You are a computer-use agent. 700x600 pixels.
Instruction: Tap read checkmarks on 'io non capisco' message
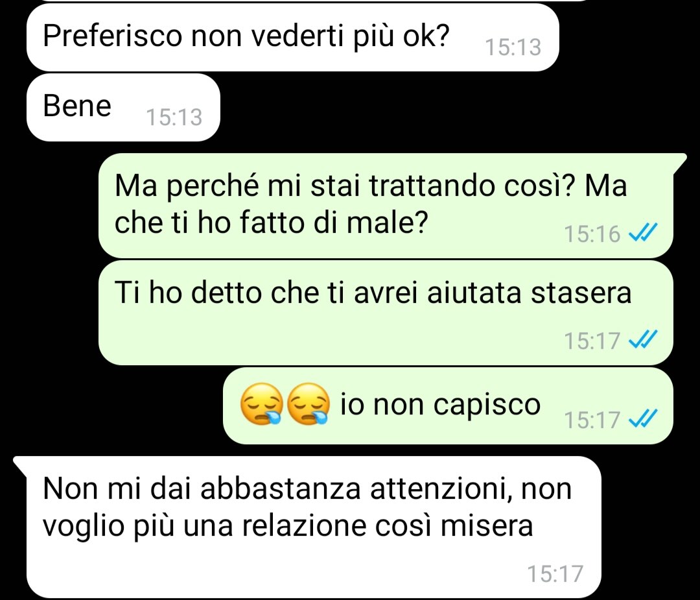pos(643,419)
